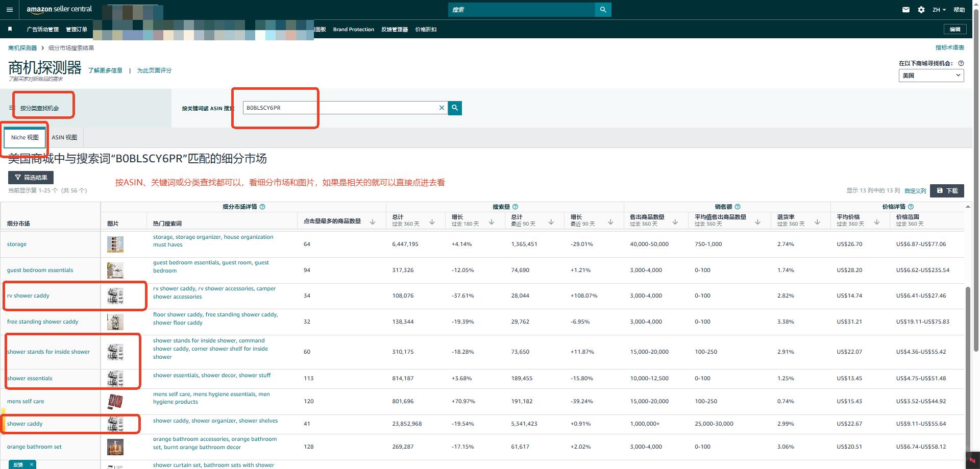Click the mens self care product thumbnail

coord(115,401)
